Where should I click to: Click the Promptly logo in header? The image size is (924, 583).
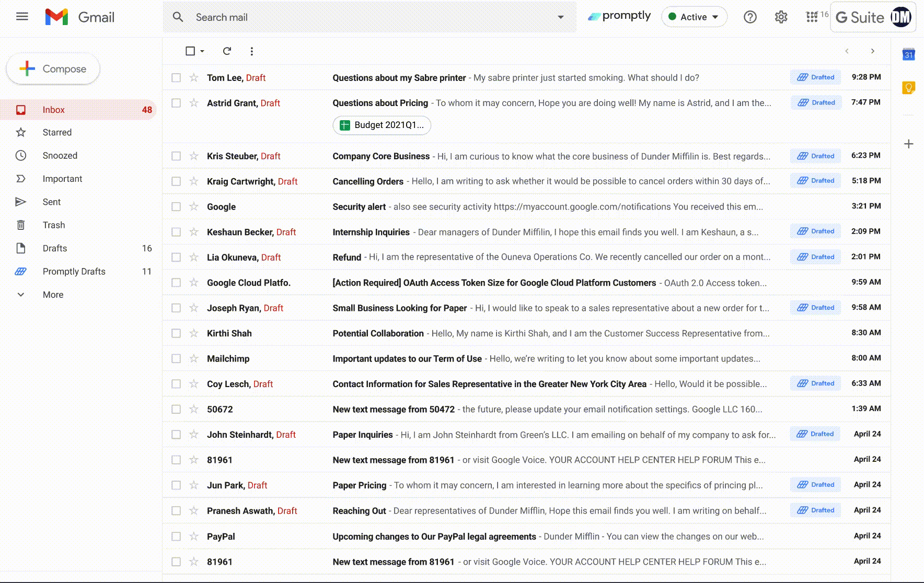pos(619,16)
